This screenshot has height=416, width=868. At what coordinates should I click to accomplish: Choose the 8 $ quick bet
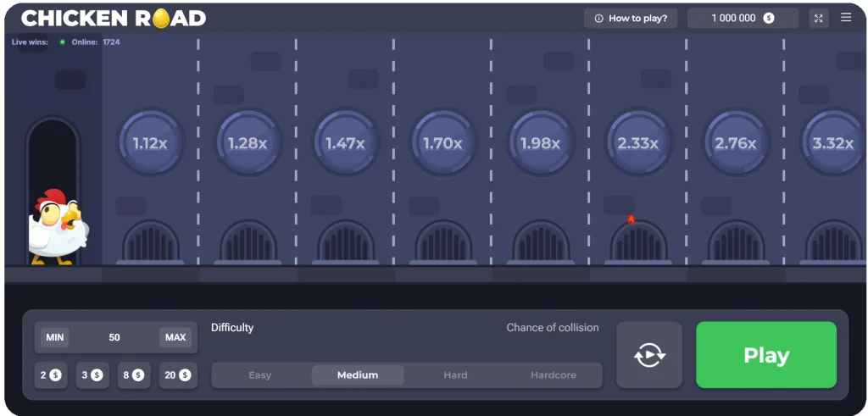[133, 375]
